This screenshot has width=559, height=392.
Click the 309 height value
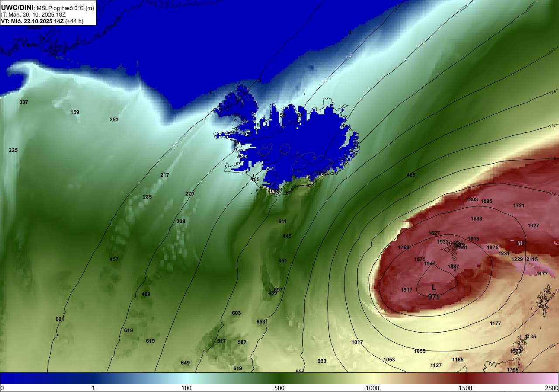(181, 221)
